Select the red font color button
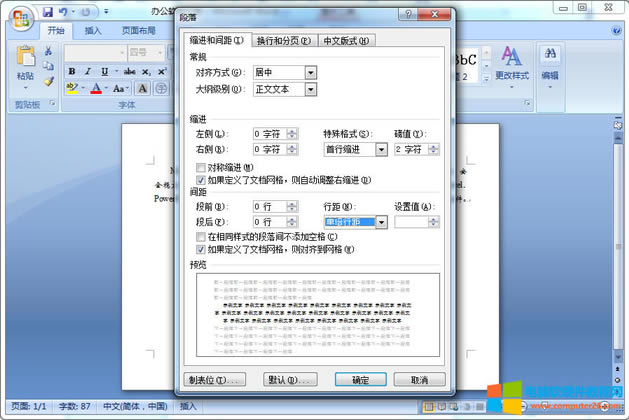Viewport: 629px width, 420px height. tap(95, 89)
